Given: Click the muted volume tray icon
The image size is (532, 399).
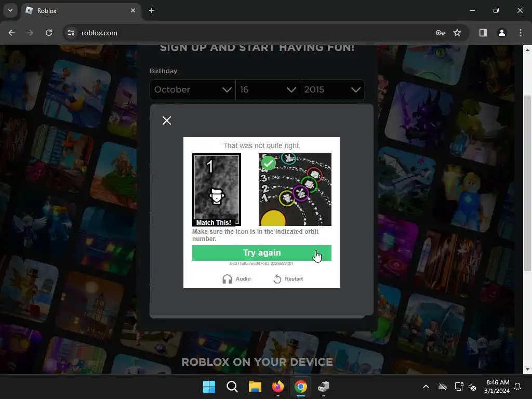Looking at the screenshot, I should click(x=472, y=387).
